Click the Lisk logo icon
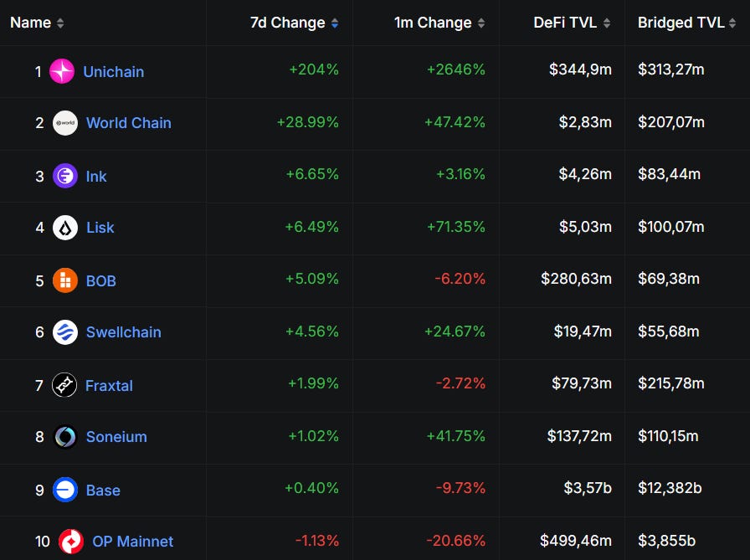 (x=65, y=227)
